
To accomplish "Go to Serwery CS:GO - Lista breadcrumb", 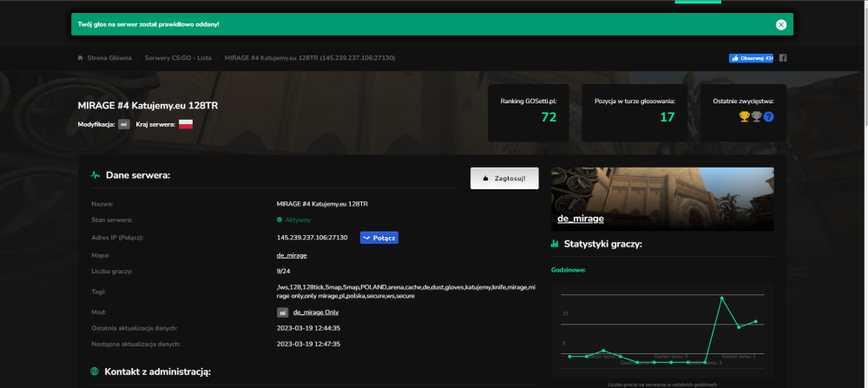I will coord(178,57).
